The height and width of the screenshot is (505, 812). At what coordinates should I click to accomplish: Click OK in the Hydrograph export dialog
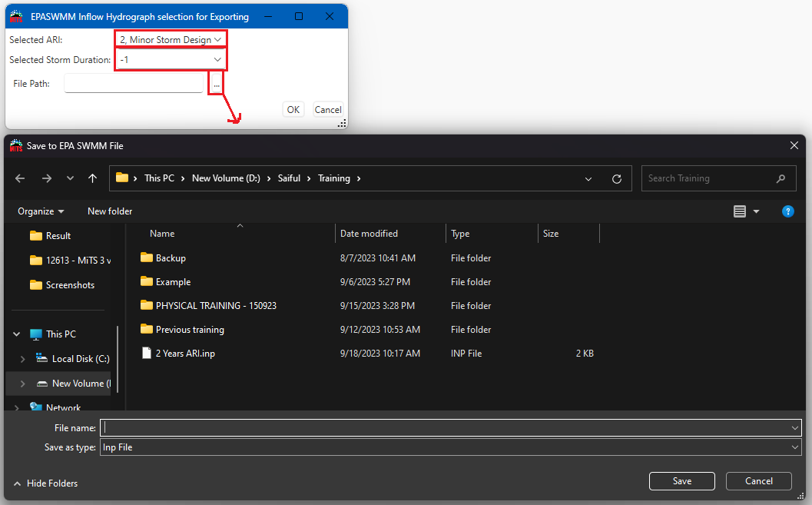(293, 109)
